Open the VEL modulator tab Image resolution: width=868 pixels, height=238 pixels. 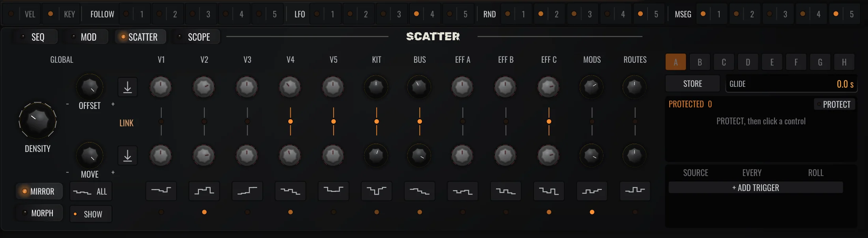coord(22,14)
